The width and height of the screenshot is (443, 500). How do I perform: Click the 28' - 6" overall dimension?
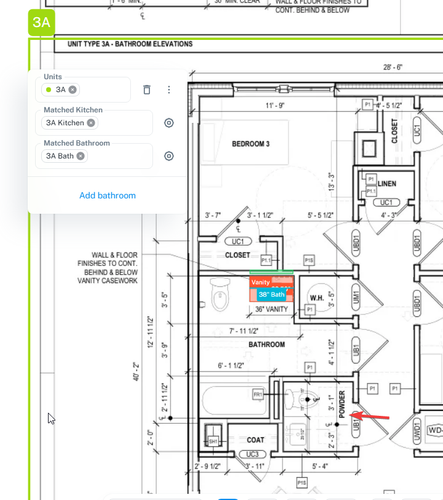tap(392, 67)
